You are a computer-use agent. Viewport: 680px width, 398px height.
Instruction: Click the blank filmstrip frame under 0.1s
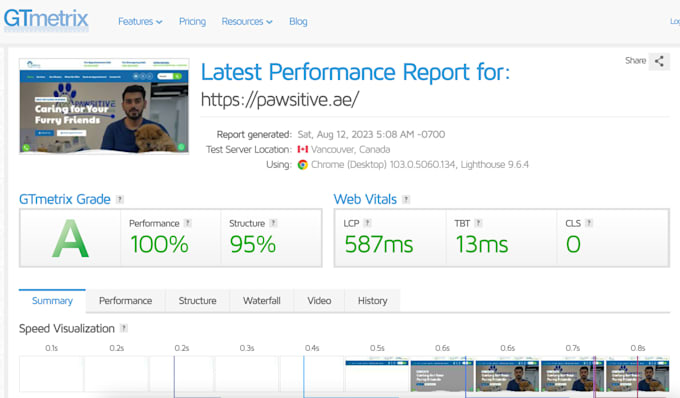pyautogui.click(x=51, y=374)
